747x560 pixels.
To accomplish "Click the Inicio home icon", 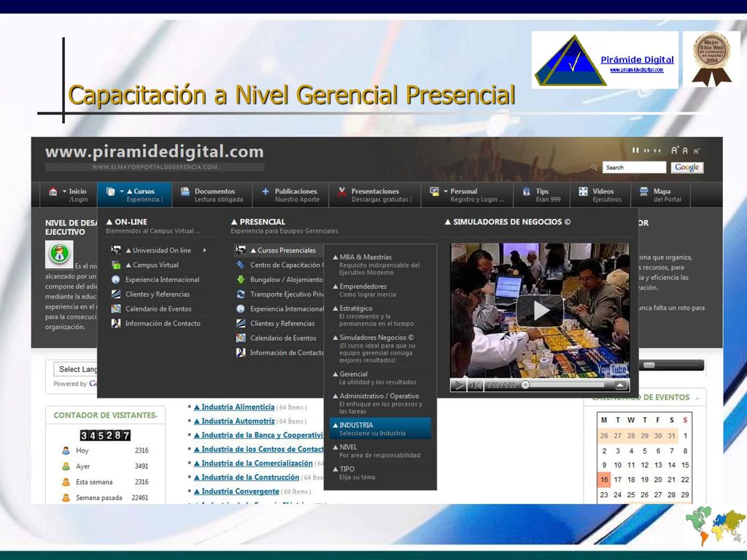I will [53, 192].
